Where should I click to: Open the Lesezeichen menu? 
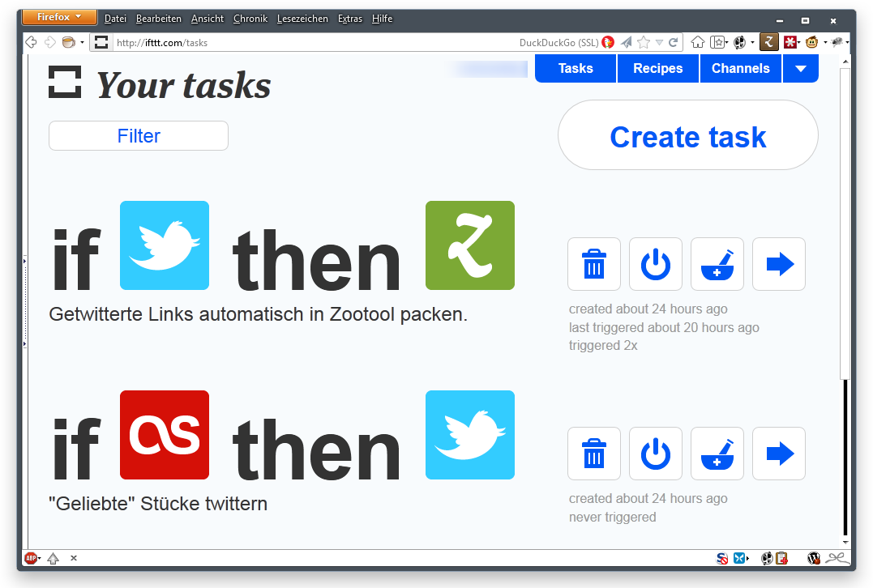pos(302,19)
